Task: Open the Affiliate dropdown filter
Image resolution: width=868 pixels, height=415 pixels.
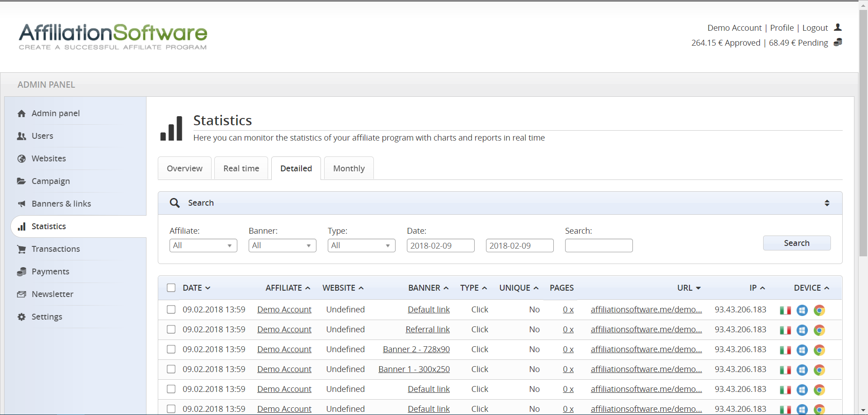Action: coord(203,245)
